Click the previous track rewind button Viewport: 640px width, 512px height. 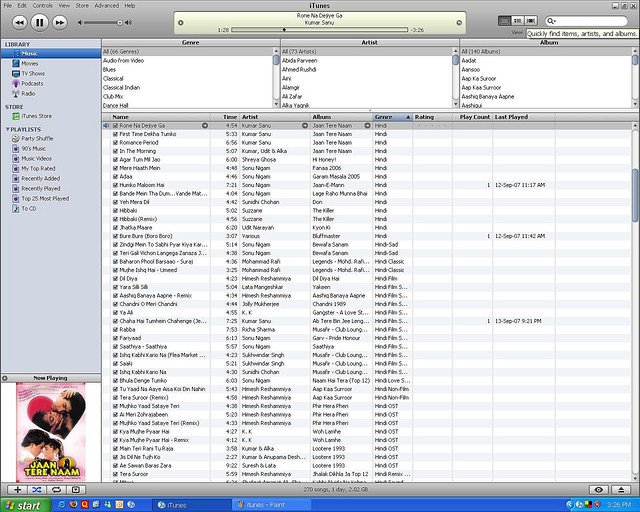[x=19, y=22]
